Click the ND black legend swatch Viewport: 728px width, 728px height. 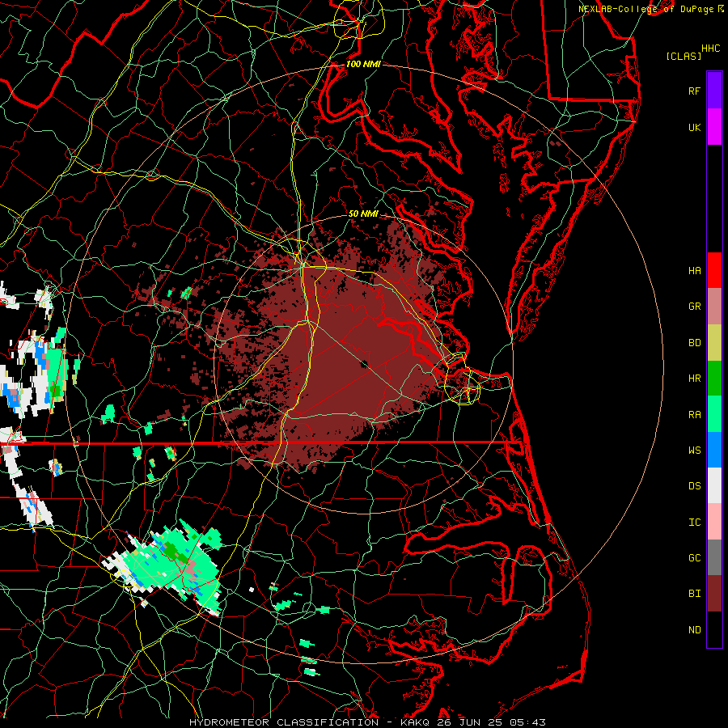714,629
